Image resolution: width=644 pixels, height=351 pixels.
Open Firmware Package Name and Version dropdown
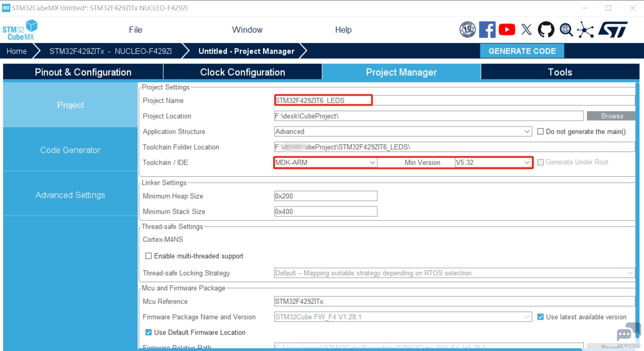tap(403, 317)
